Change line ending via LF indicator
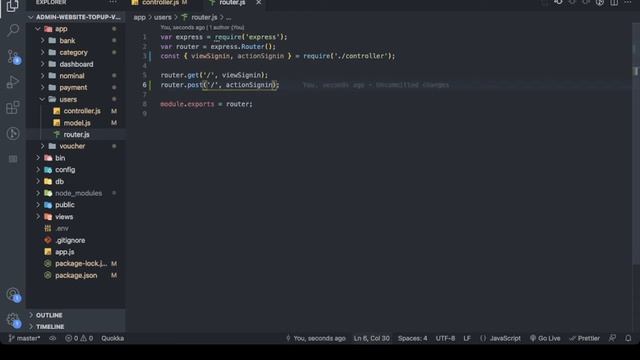 pos(467,338)
